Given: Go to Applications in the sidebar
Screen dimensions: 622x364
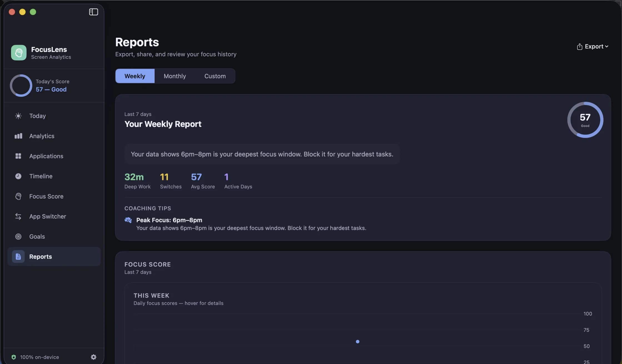Looking at the screenshot, I should click(x=54, y=156).
